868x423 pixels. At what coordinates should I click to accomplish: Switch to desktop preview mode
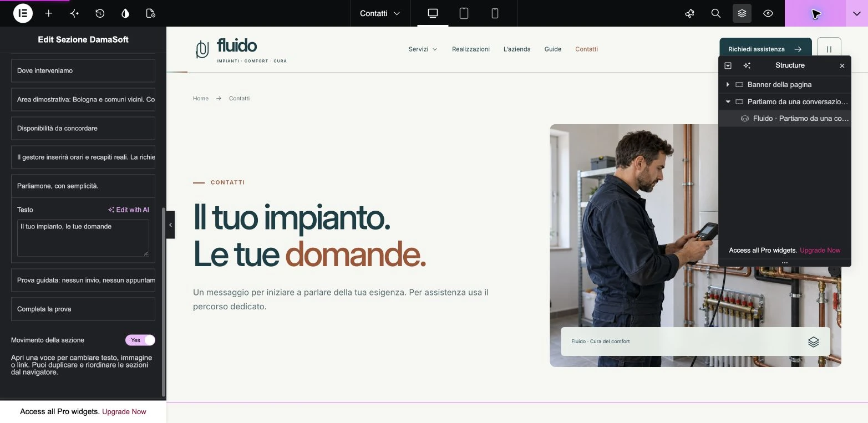433,13
